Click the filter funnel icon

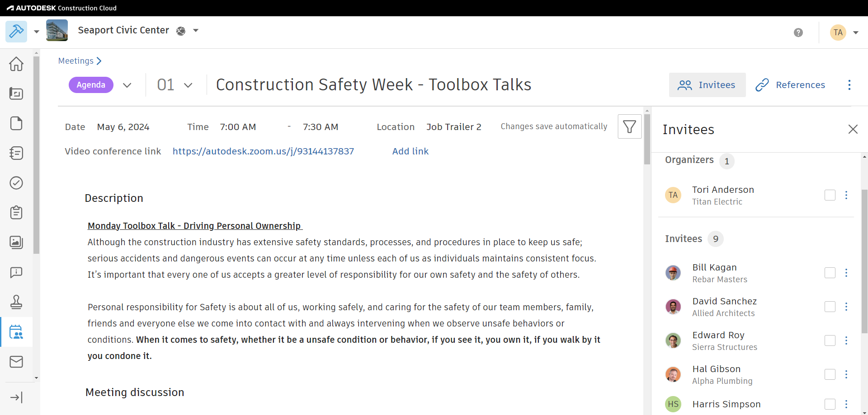click(629, 127)
